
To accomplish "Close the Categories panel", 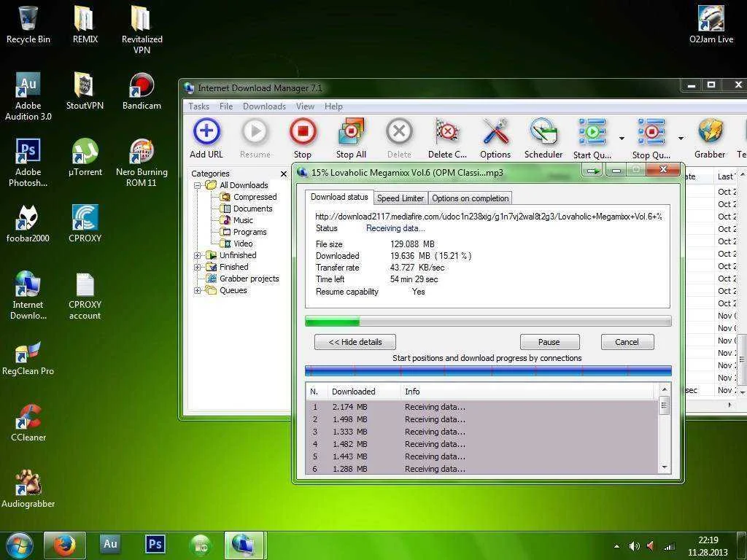I will pos(284,174).
